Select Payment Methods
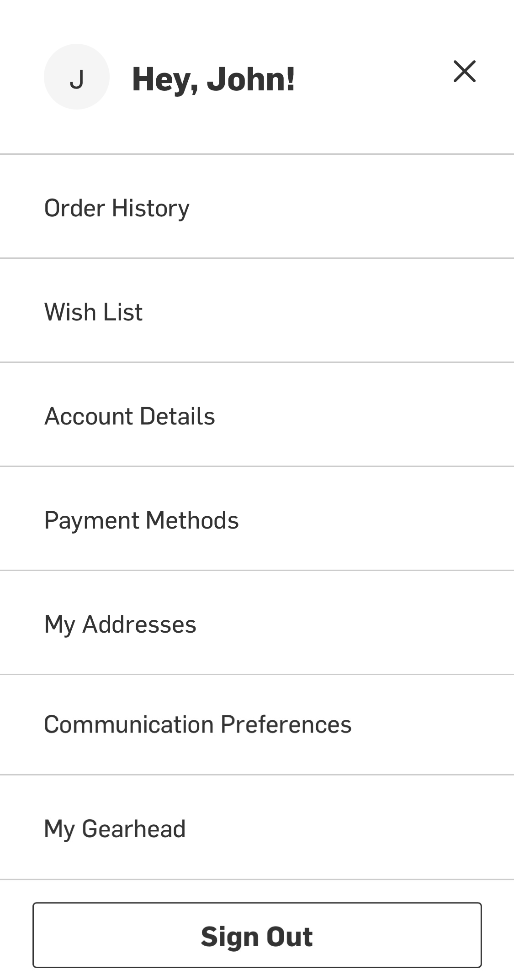The height and width of the screenshot is (980, 514). (x=142, y=520)
